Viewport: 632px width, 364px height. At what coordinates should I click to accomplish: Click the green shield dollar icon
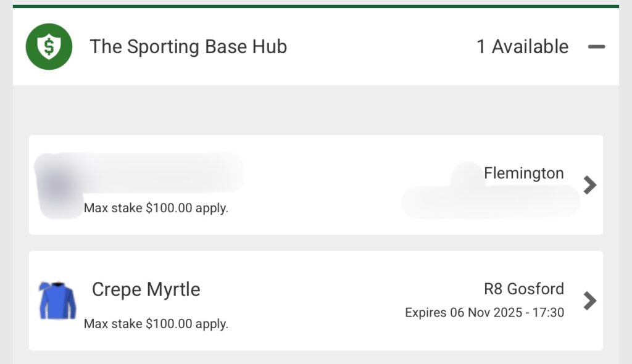[x=49, y=47]
